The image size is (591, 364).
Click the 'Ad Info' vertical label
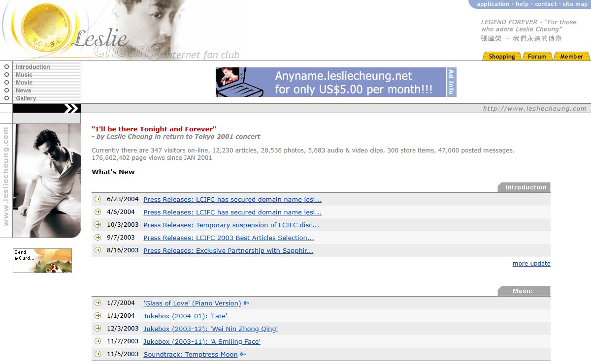click(x=451, y=82)
